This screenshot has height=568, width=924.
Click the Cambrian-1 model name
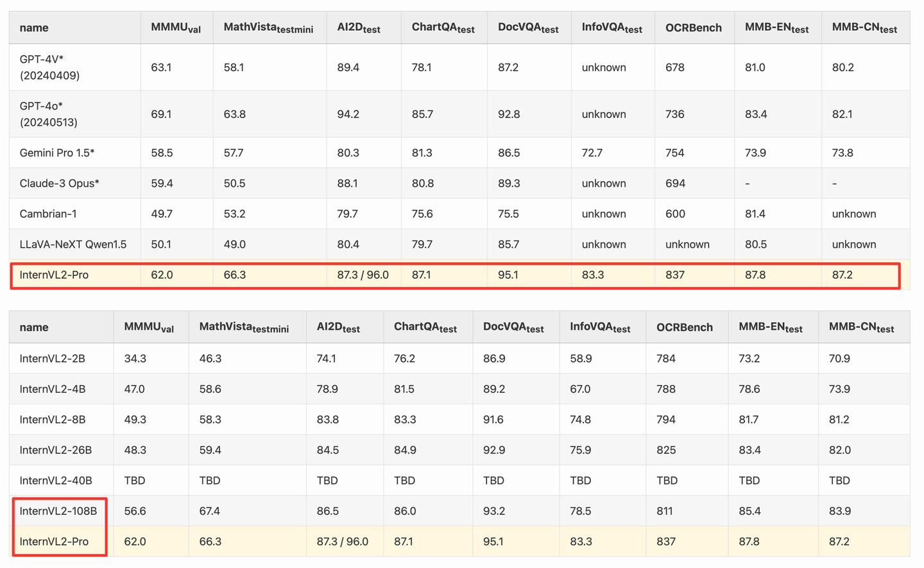(x=48, y=214)
